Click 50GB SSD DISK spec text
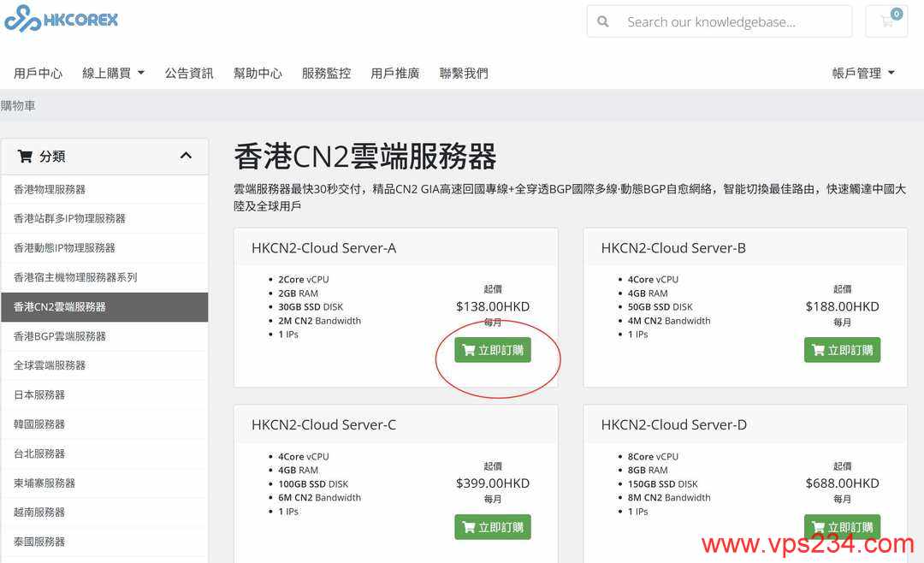924x563 pixels. pos(660,307)
